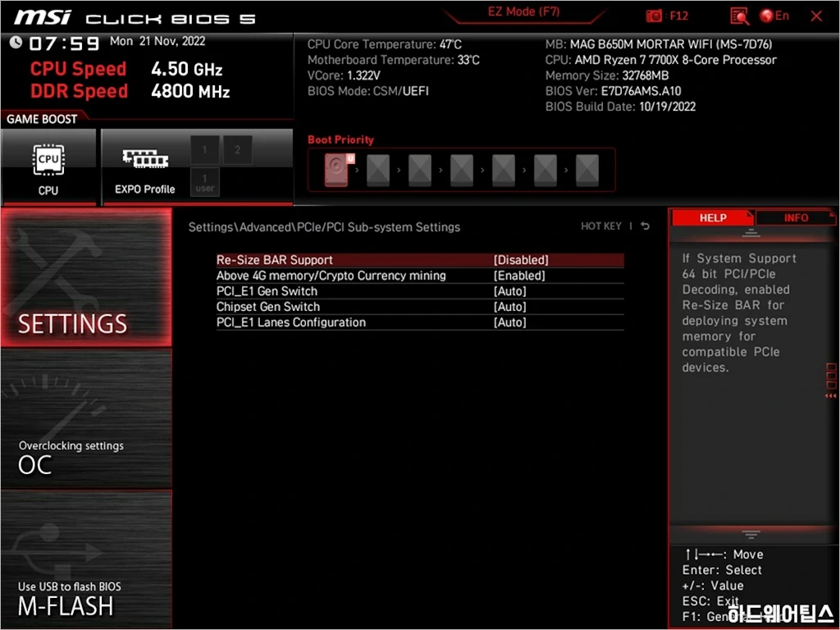Viewport: 840px width, 630px height.
Task: Click the Boot Priority heading
Action: coord(340,139)
